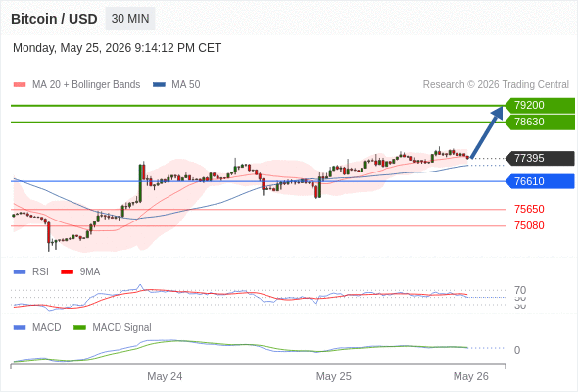Image resolution: width=578 pixels, height=392 pixels.
Task: Click Research © 2026 Trading Central credit
Action: tap(496, 85)
